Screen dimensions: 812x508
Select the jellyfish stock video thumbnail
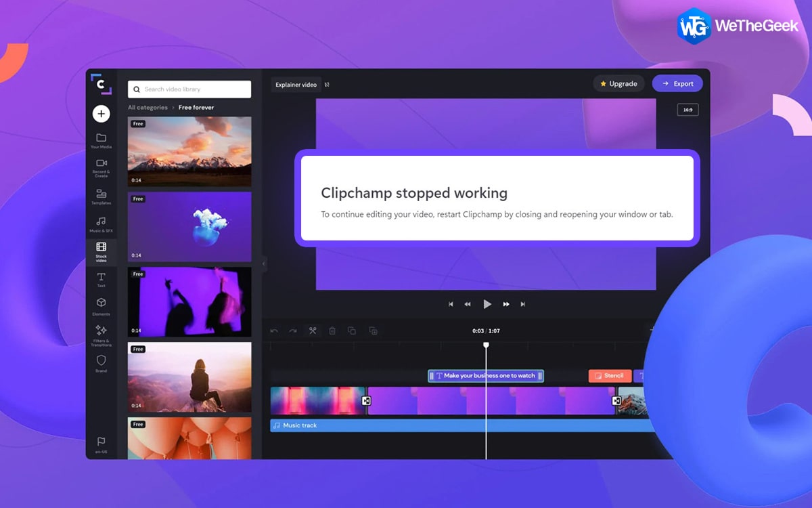point(189,227)
